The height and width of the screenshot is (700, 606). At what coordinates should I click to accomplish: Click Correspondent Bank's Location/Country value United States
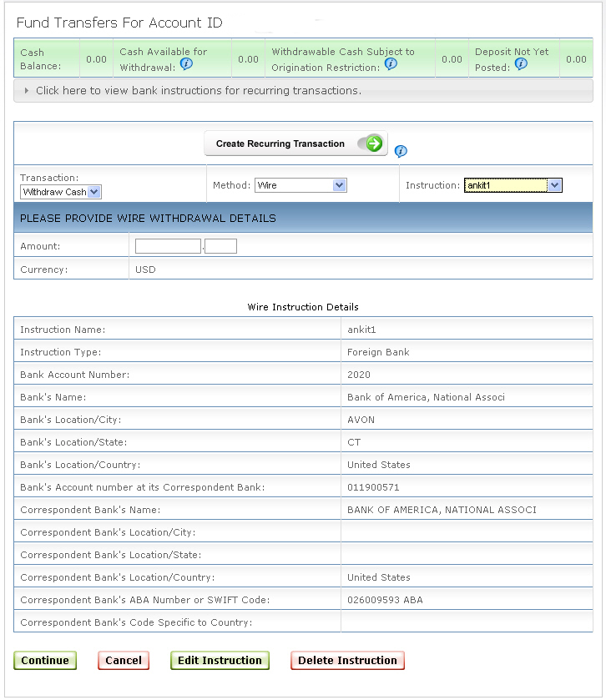tap(379, 577)
